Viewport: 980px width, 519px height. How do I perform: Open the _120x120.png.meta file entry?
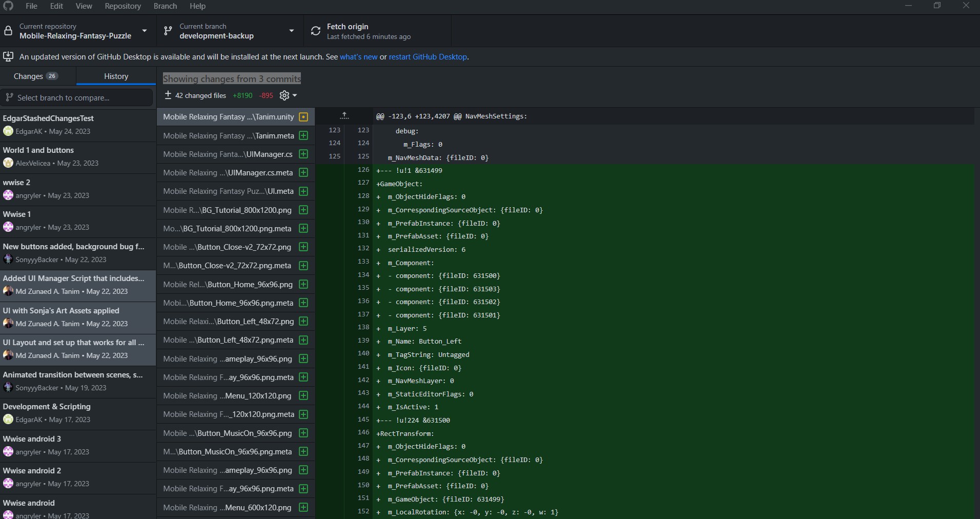[236, 414]
